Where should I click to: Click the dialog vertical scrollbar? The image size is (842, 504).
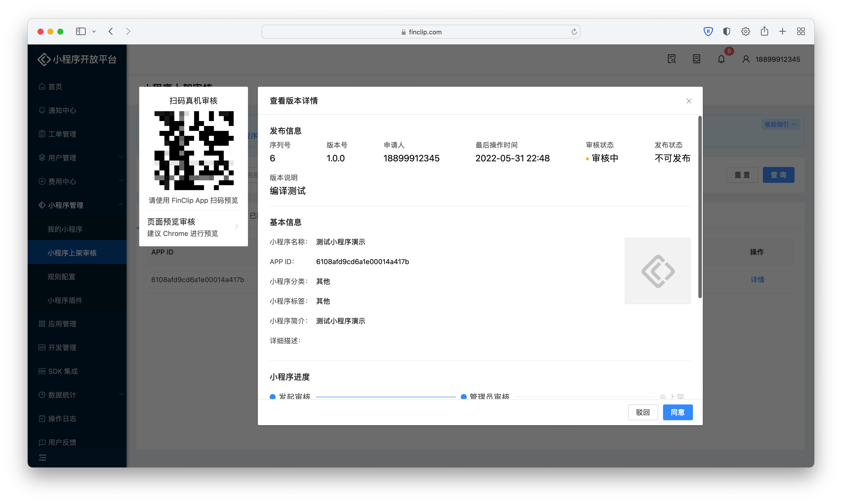coord(700,207)
